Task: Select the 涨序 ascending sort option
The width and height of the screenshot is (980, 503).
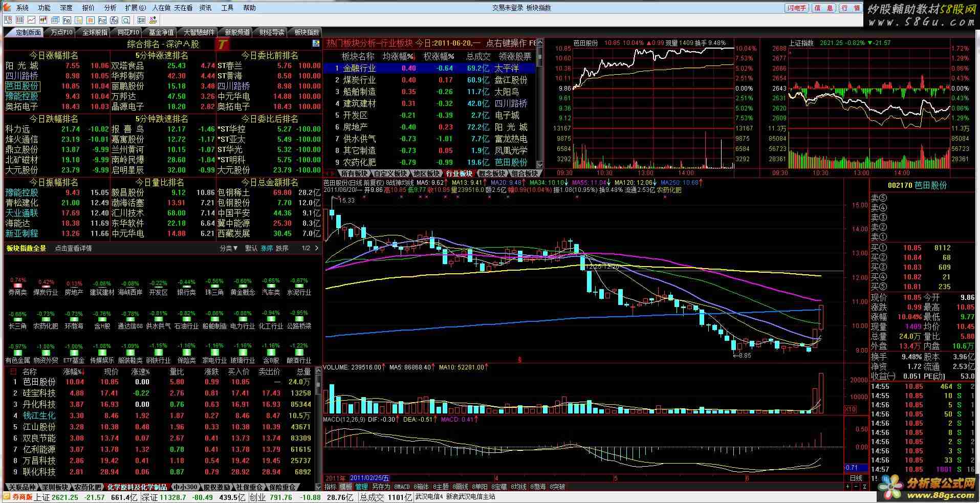Action: click(267, 248)
